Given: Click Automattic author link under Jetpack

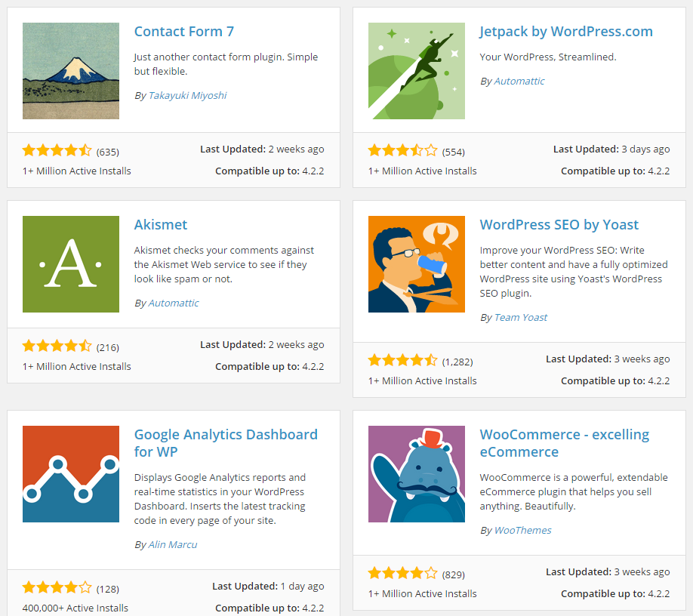Looking at the screenshot, I should click(x=519, y=82).
